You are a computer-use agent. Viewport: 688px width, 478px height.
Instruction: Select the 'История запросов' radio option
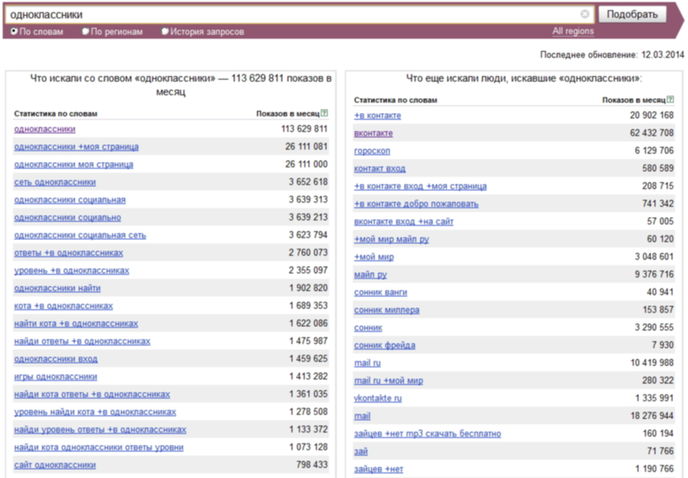tap(165, 31)
